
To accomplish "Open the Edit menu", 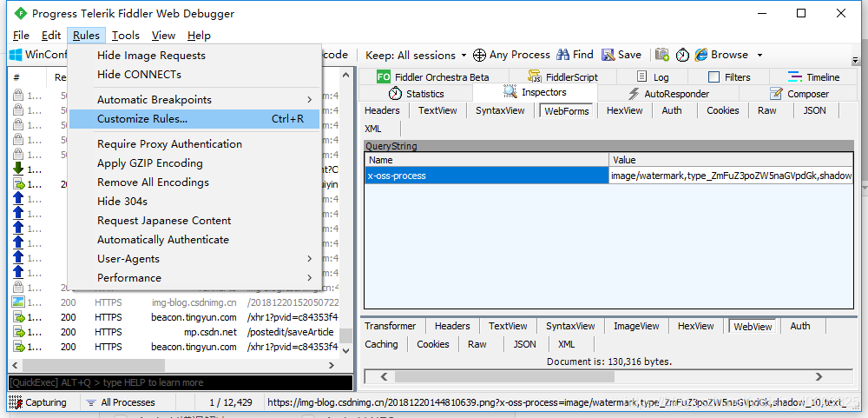I will 51,36.
